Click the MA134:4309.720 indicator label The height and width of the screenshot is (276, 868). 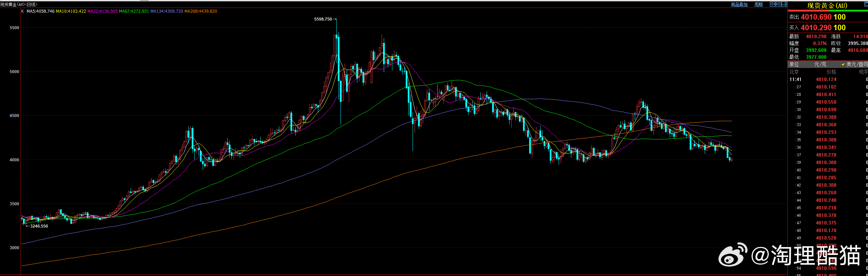tap(167, 11)
